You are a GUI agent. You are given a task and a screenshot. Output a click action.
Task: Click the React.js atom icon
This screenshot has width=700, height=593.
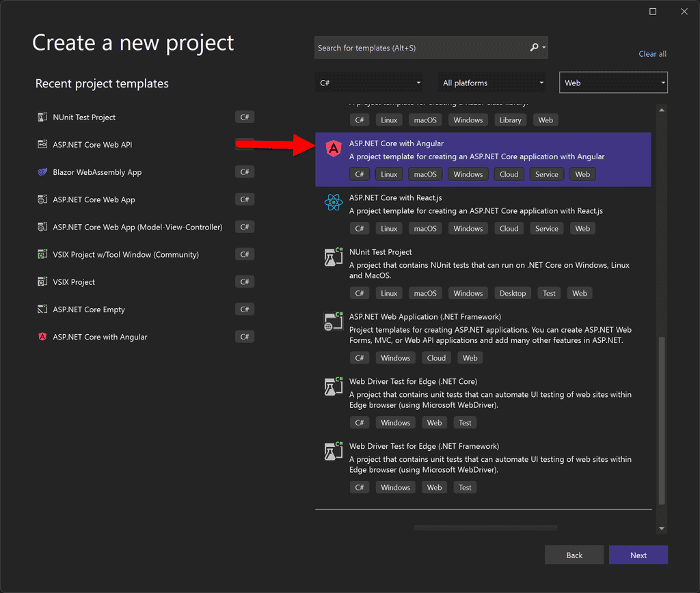333,203
